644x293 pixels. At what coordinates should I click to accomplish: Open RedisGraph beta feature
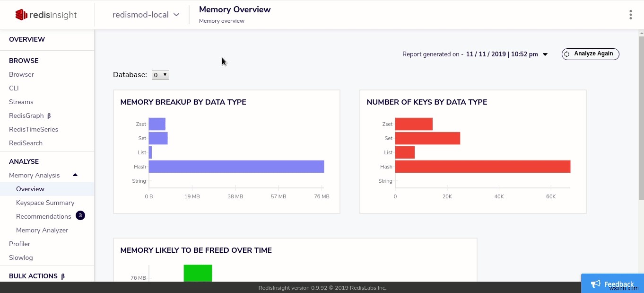click(26, 115)
